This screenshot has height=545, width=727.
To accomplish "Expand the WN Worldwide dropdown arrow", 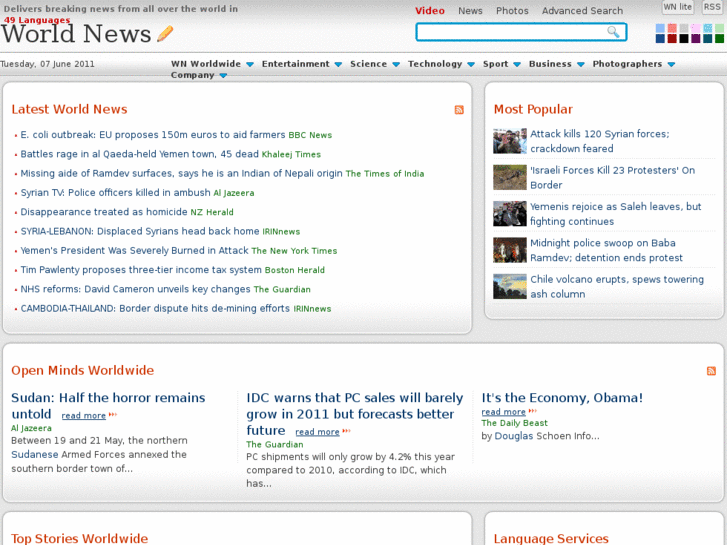I will (250, 64).
